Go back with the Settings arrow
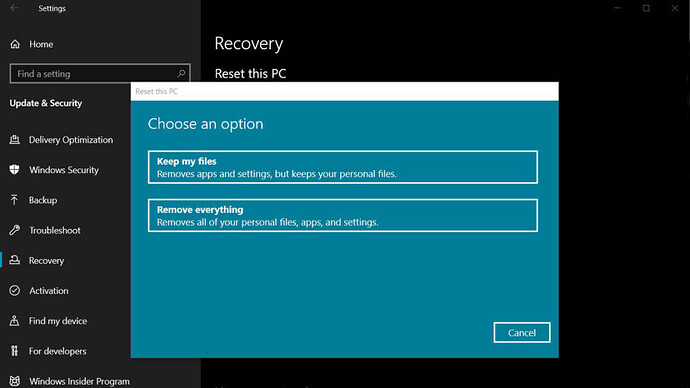690x388 pixels. [15, 8]
